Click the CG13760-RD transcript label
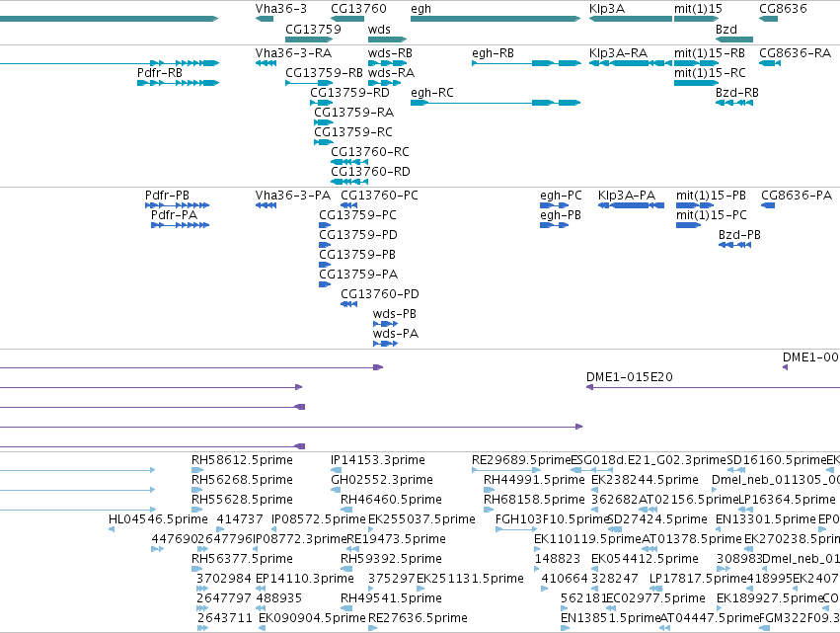Screen dimensions: 840x633 (x=370, y=172)
